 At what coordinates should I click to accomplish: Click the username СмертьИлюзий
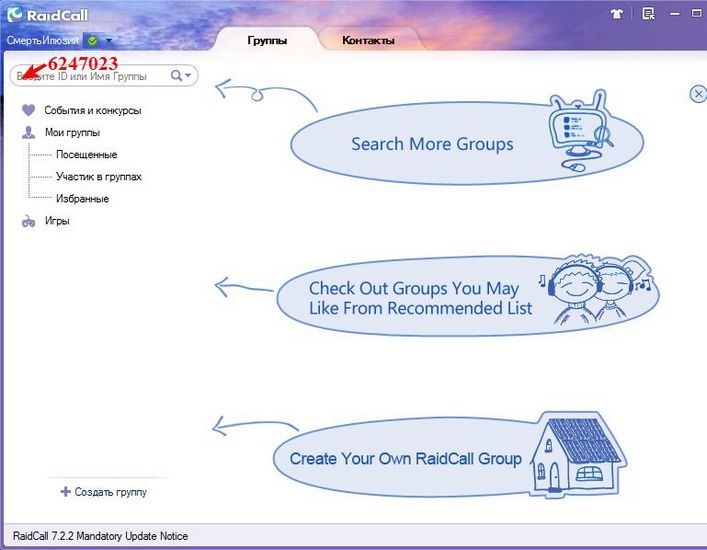pyautogui.click(x=42, y=41)
